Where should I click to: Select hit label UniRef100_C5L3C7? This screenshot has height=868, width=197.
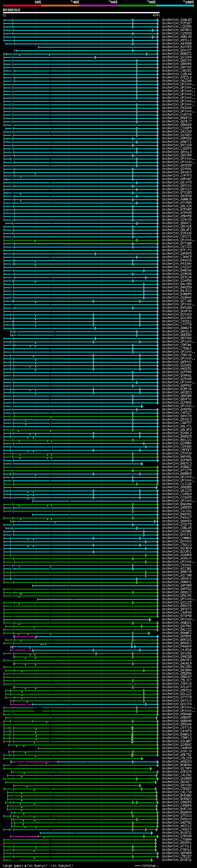(177, 680)
